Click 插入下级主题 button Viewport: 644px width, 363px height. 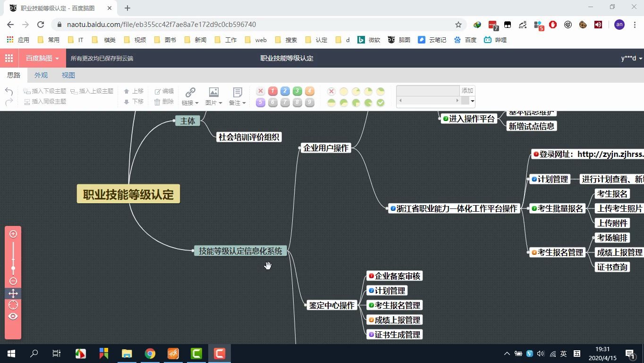point(45,91)
